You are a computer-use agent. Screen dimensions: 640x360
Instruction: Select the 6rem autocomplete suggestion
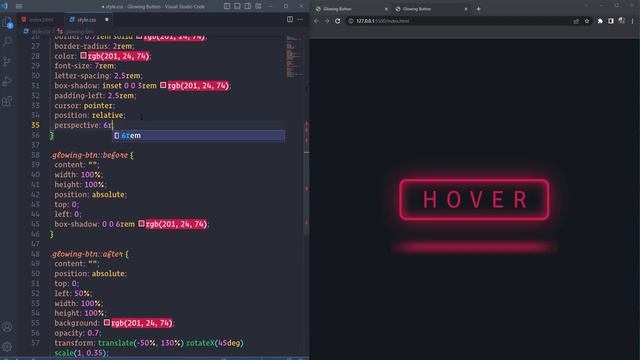pos(199,136)
